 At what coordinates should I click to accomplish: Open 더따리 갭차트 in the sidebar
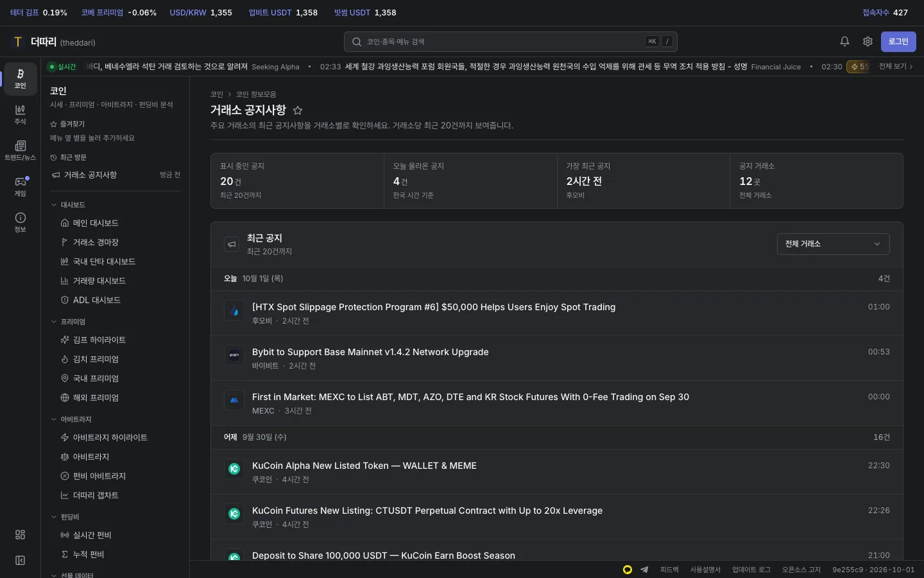coord(117,495)
